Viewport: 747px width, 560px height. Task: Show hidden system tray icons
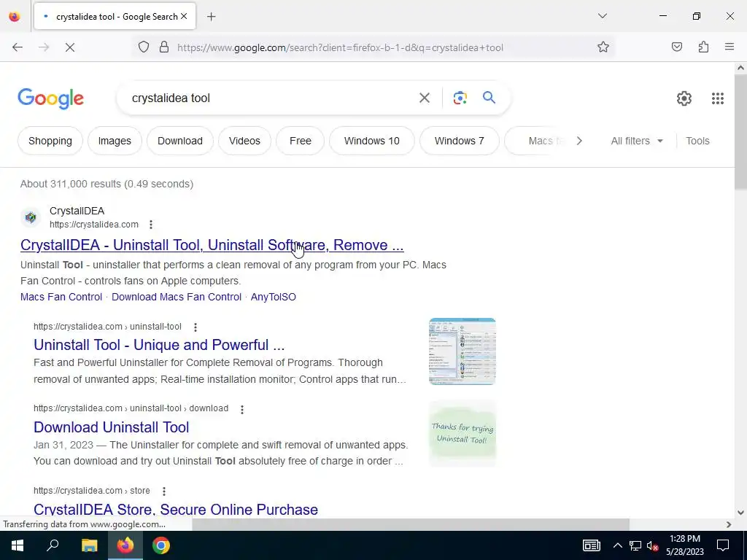[617, 545]
